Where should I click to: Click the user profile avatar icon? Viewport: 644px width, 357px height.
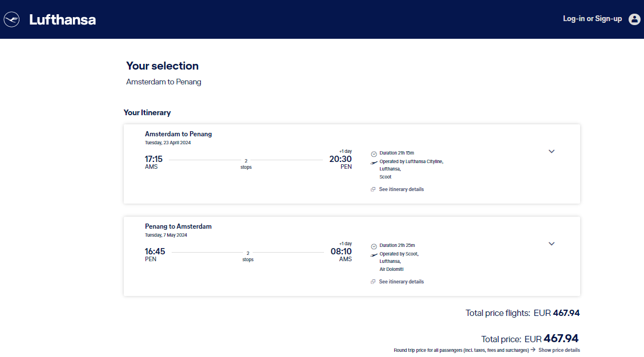pyautogui.click(x=634, y=19)
